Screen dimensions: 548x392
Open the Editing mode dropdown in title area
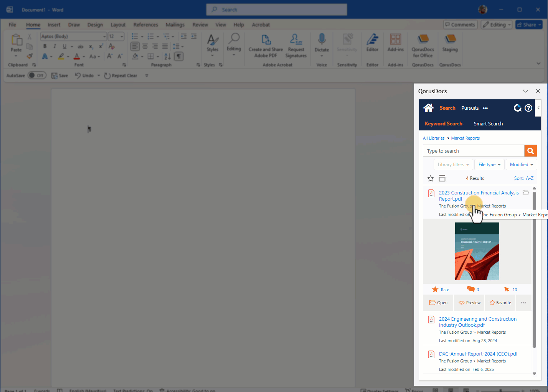pos(497,25)
